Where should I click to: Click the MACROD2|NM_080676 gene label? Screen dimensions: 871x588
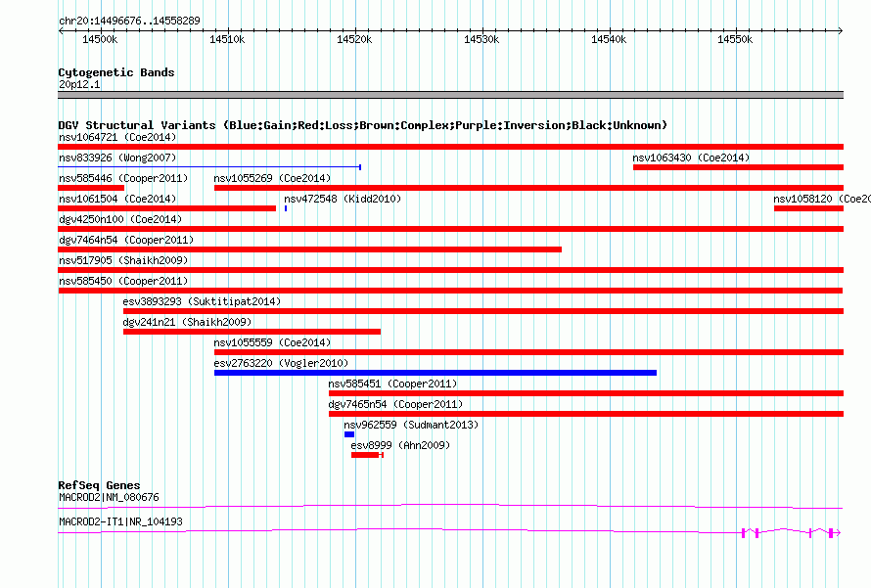tap(109, 497)
